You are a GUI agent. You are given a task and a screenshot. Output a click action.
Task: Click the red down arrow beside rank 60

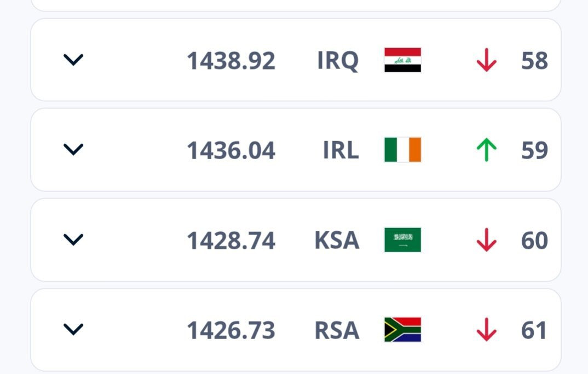(486, 239)
